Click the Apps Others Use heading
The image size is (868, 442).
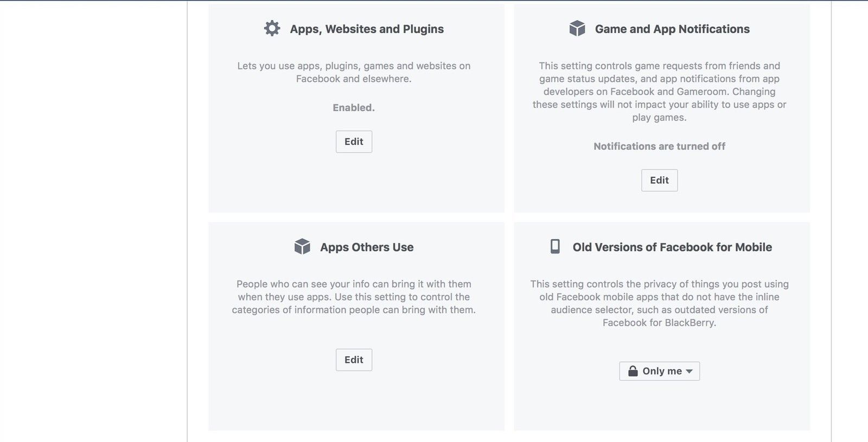tap(367, 247)
